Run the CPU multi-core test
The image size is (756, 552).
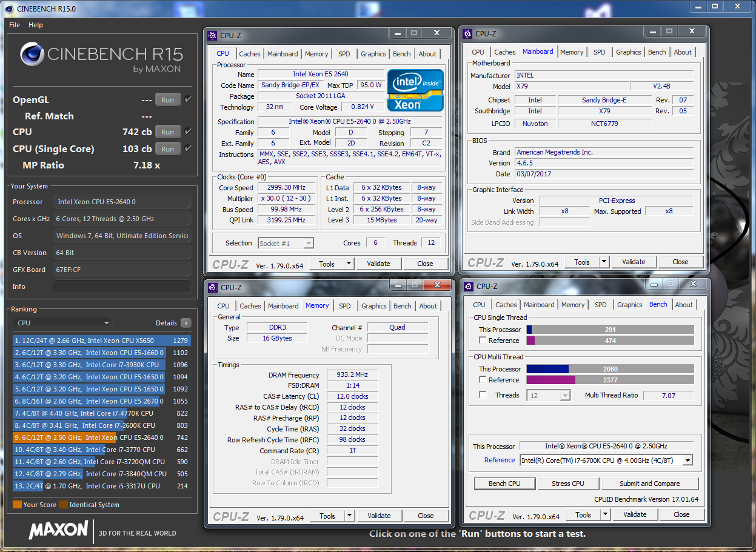tap(168, 132)
